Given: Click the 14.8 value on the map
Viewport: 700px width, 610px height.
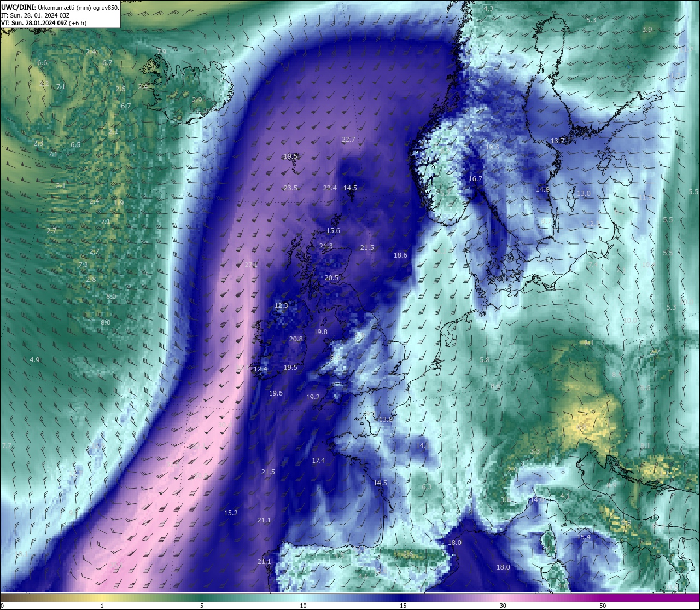Looking at the screenshot, I should pyautogui.click(x=542, y=190).
